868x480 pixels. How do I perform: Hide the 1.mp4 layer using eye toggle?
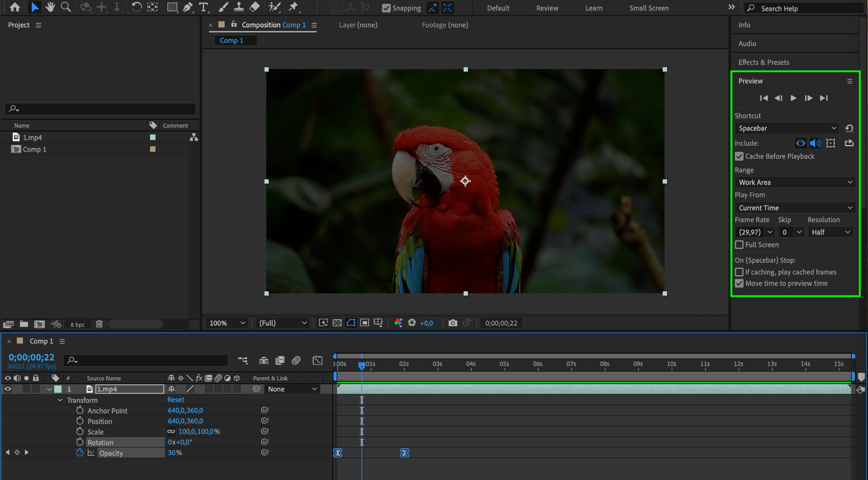(8, 389)
